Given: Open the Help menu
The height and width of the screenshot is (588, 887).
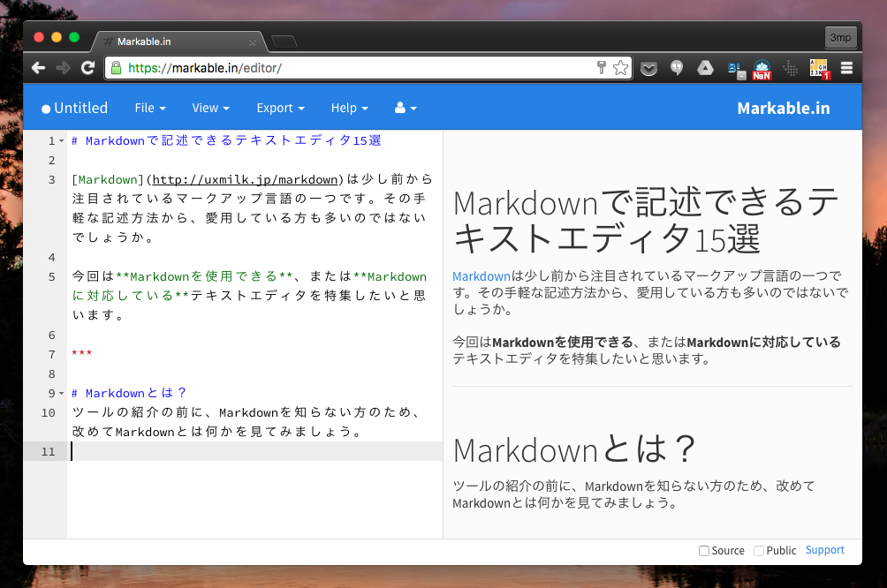Looking at the screenshot, I should [x=349, y=108].
